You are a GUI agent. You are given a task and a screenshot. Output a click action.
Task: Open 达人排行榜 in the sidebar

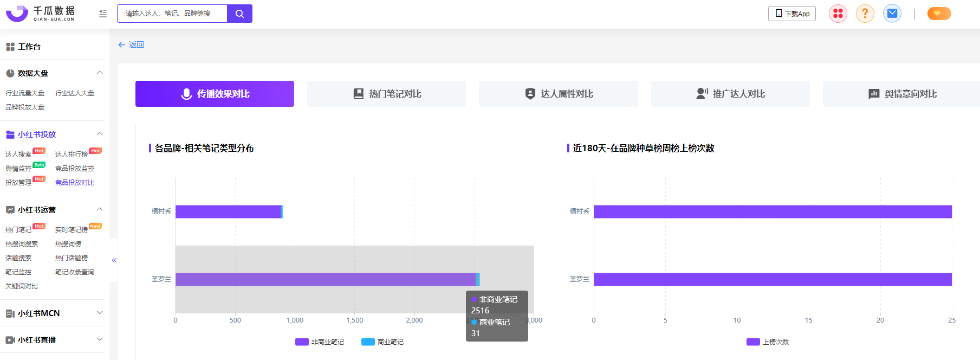tap(72, 155)
